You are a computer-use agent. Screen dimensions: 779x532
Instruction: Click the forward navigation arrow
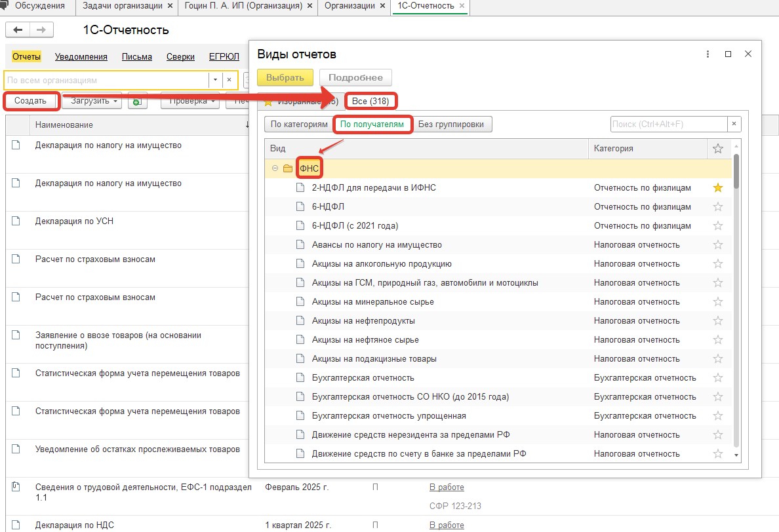click(41, 30)
